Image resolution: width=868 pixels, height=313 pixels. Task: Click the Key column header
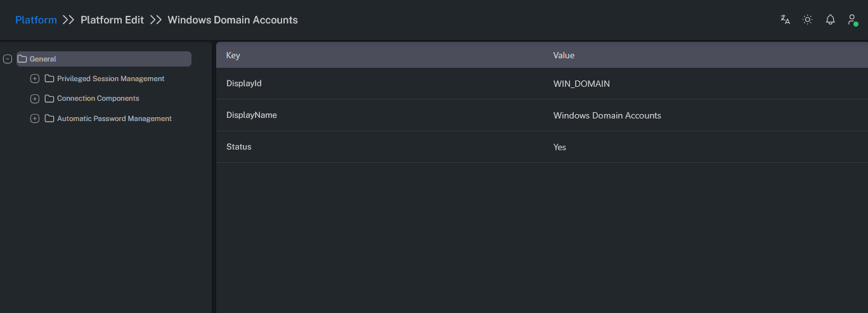click(233, 55)
